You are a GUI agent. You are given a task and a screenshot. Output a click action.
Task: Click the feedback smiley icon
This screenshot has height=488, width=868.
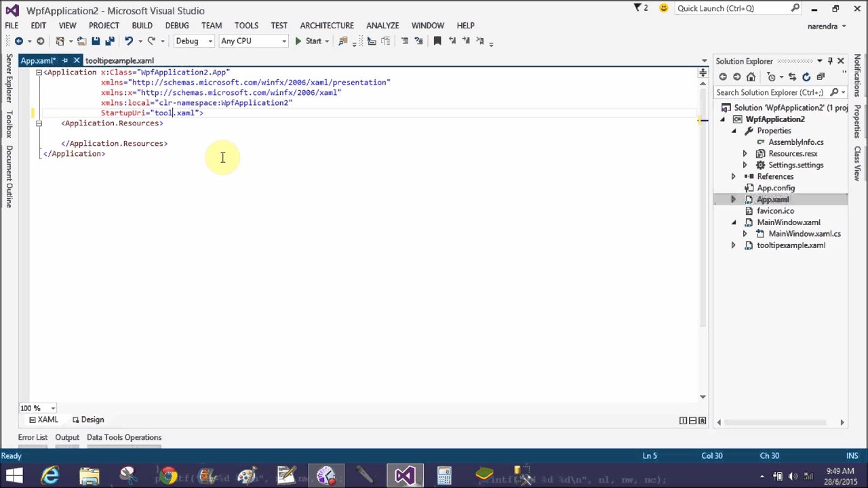pos(663,8)
